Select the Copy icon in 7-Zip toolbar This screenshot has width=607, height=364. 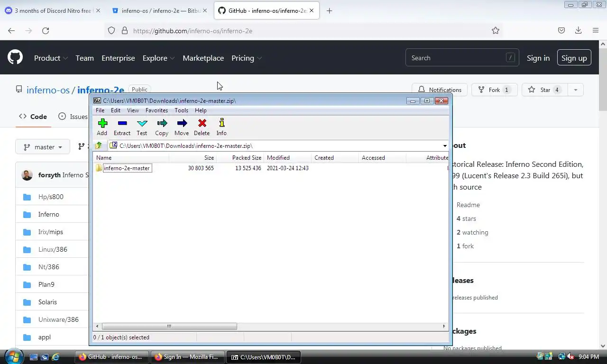(162, 127)
